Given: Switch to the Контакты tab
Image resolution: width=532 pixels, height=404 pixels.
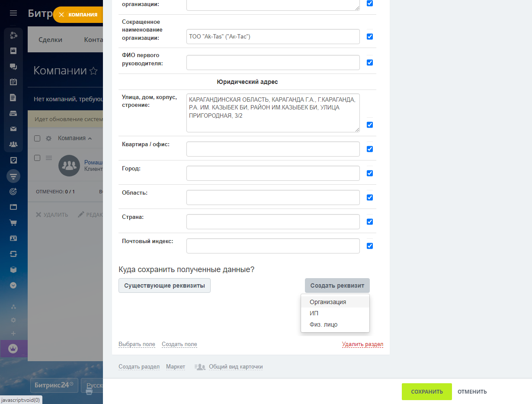Looking at the screenshot, I should (x=93, y=39).
